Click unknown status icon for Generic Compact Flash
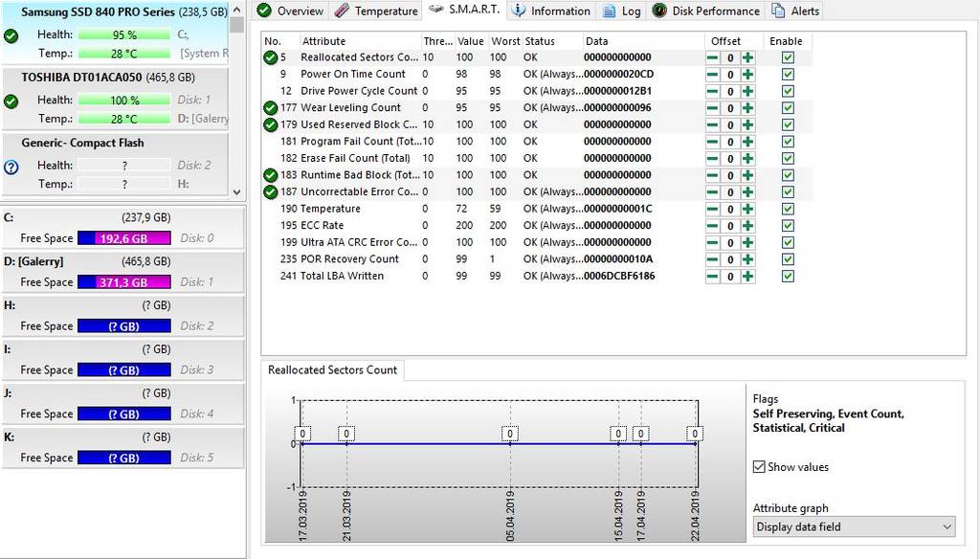 [x=11, y=167]
